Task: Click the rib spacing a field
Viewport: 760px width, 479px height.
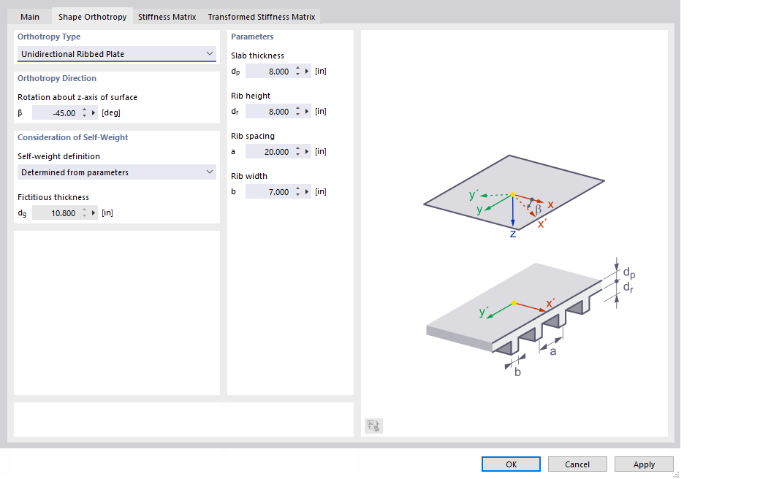Action: (x=268, y=152)
